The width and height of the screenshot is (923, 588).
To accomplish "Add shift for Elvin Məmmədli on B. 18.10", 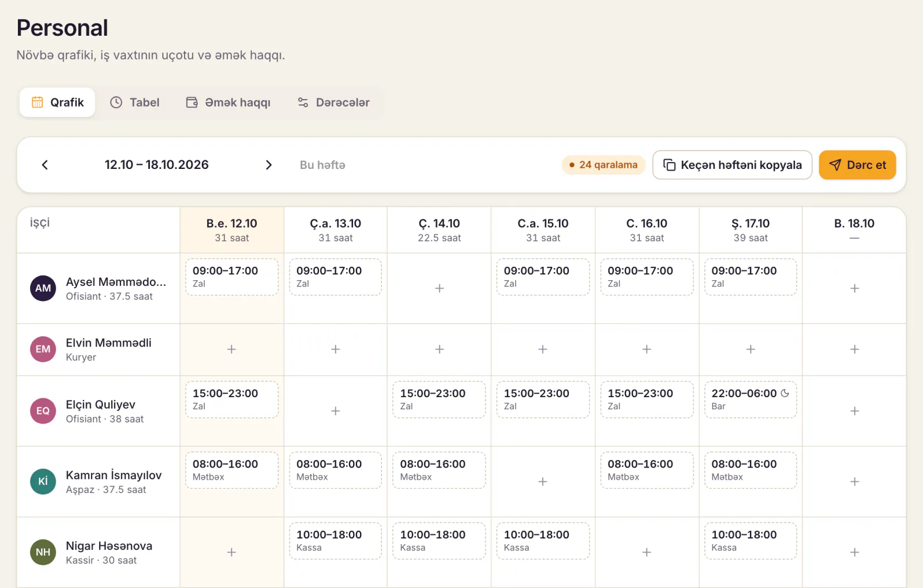I will click(x=855, y=349).
